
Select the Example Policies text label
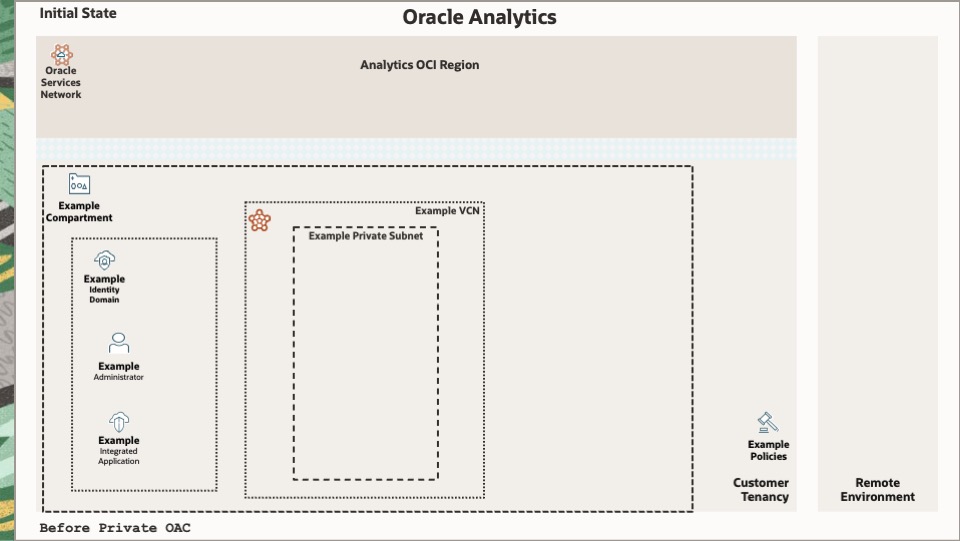(768, 450)
